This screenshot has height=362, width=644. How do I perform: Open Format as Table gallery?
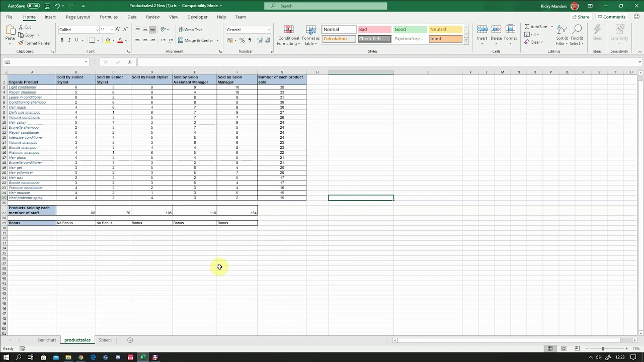[x=311, y=35]
